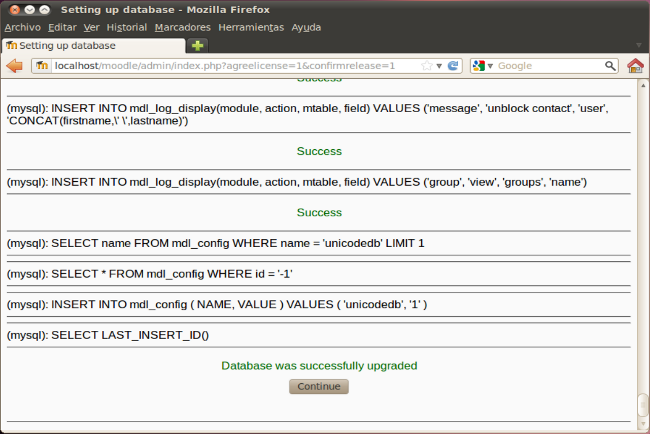Viewport: 650px width, 434px height.
Task: Open the Ayuda menu
Action: tap(306, 27)
